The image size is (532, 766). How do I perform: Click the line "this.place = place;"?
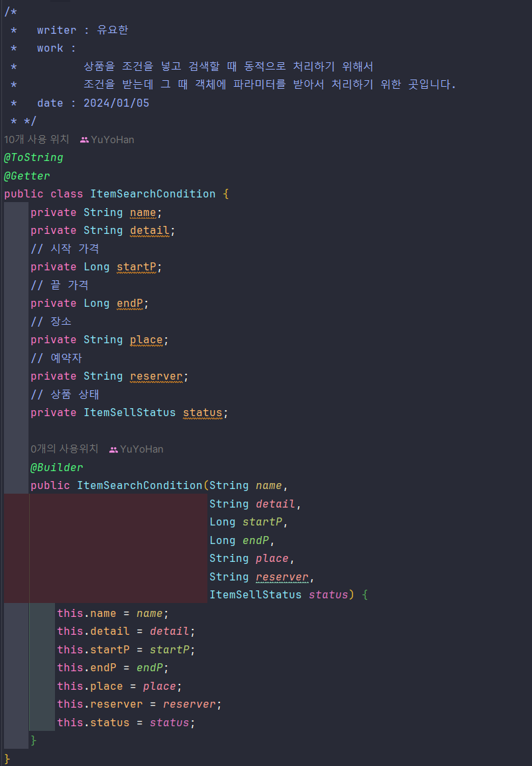pos(120,686)
